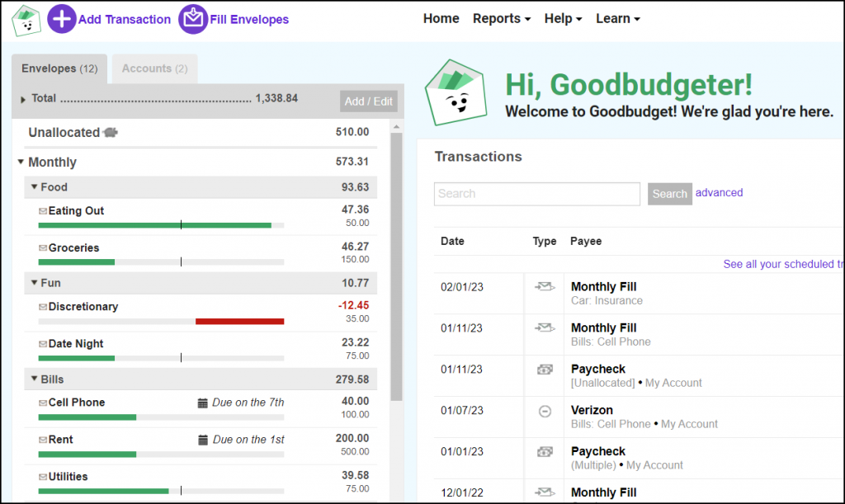Click the envelope icon next to Rent
This screenshot has width=845, height=504.
click(x=43, y=440)
